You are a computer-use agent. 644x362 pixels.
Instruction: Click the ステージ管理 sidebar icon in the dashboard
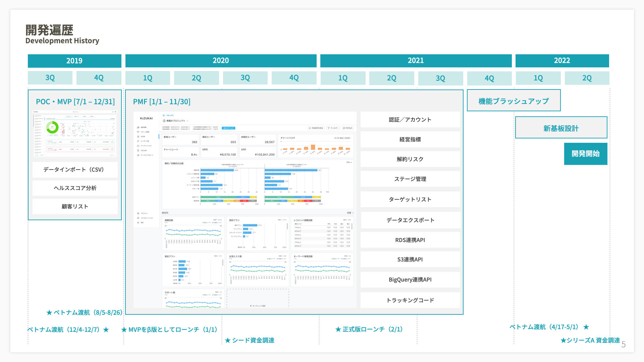click(x=138, y=132)
